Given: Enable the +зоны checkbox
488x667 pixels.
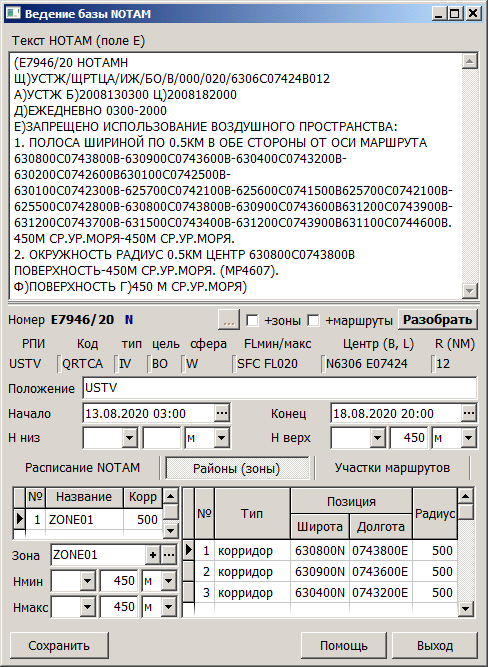Looking at the screenshot, I should (x=252, y=320).
